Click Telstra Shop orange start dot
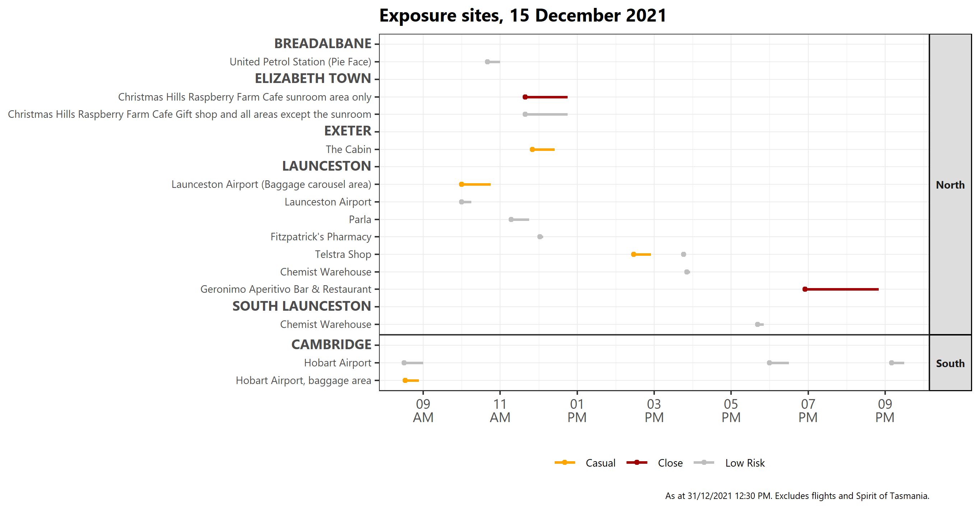The image size is (980, 509). [633, 254]
